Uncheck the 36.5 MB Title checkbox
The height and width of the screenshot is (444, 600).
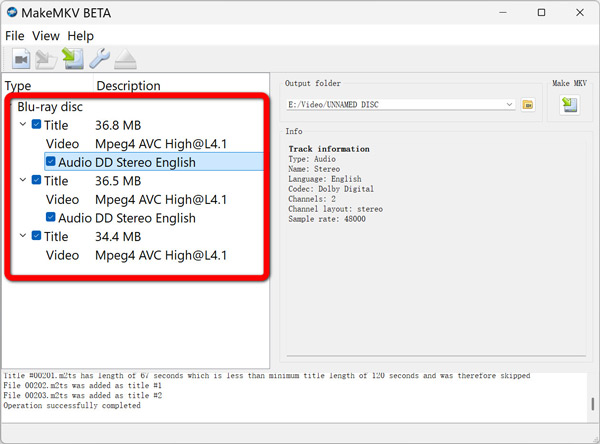[36, 180]
